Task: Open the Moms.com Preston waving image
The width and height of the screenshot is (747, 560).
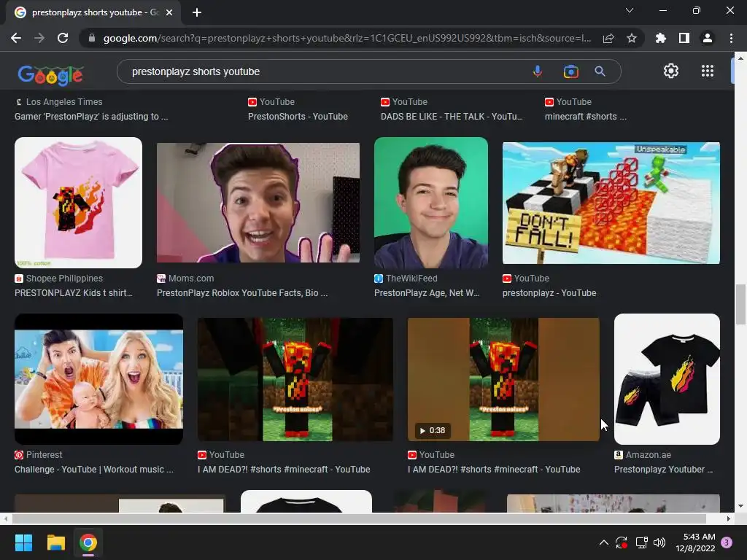Action: pyautogui.click(x=258, y=203)
